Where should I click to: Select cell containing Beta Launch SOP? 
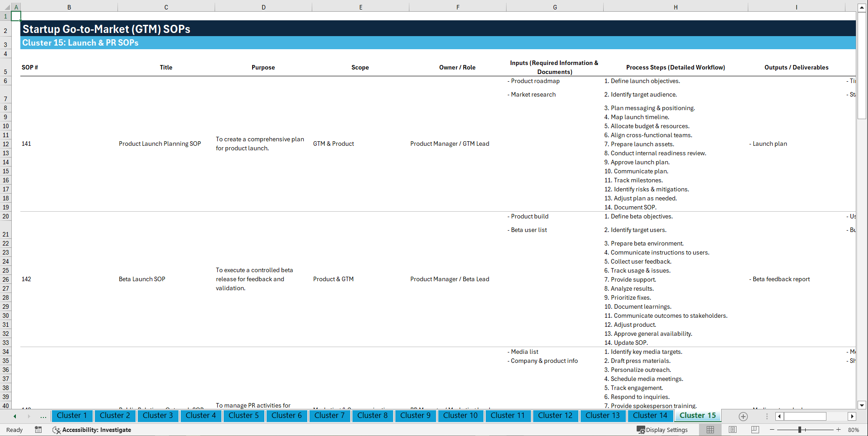(x=142, y=279)
